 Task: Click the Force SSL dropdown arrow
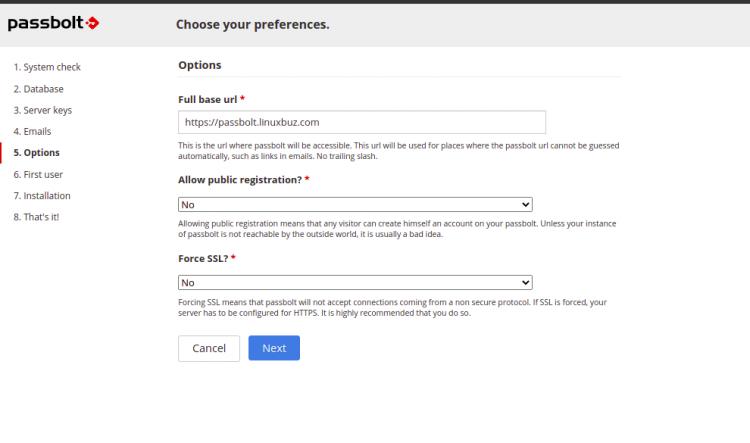(x=526, y=283)
